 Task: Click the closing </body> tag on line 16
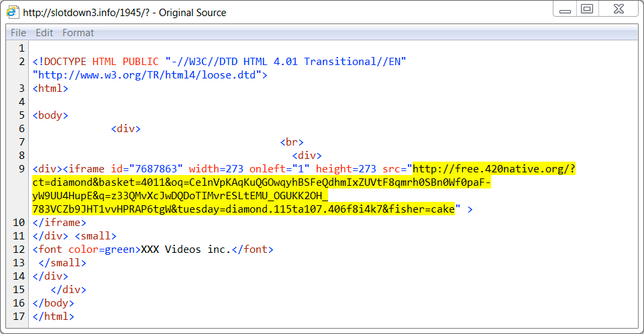coord(54,303)
